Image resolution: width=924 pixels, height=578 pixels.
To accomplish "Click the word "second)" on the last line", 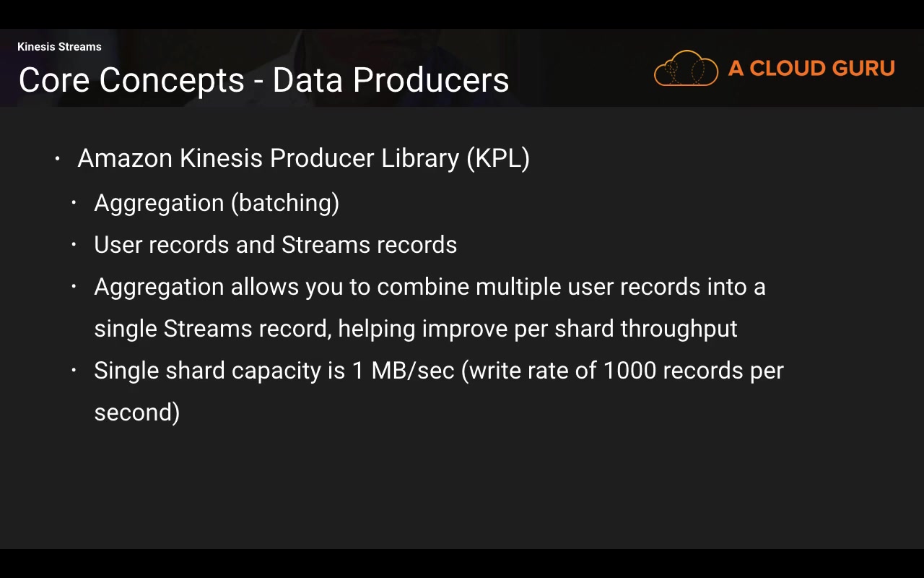I will 136,413.
